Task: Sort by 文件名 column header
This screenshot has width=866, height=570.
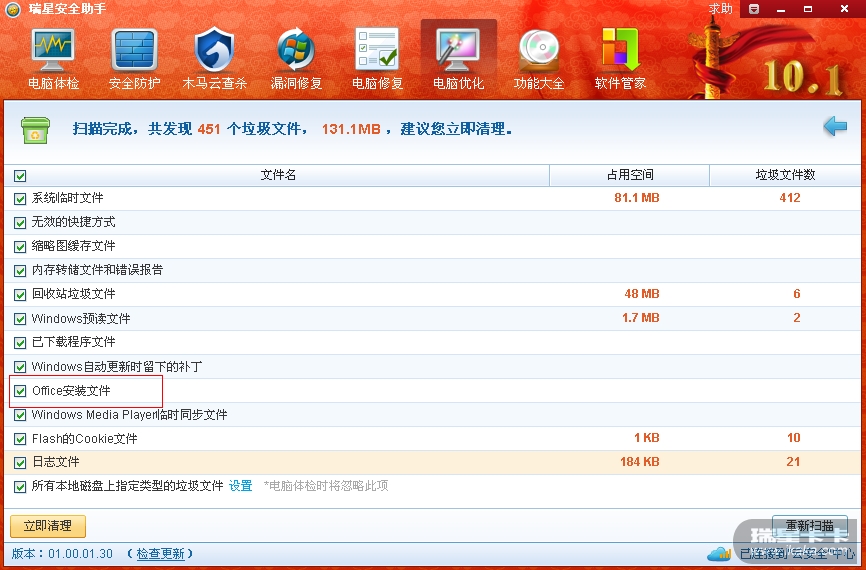Action: pos(278,175)
